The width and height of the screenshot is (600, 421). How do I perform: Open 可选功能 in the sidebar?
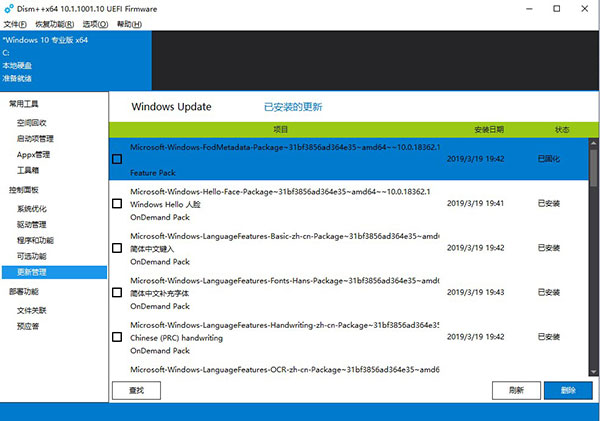tap(31, 256)
